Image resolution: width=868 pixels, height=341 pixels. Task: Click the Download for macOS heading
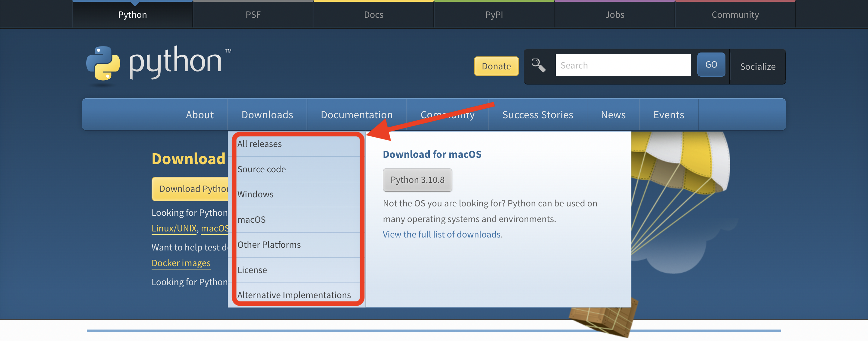click(432, 154)
